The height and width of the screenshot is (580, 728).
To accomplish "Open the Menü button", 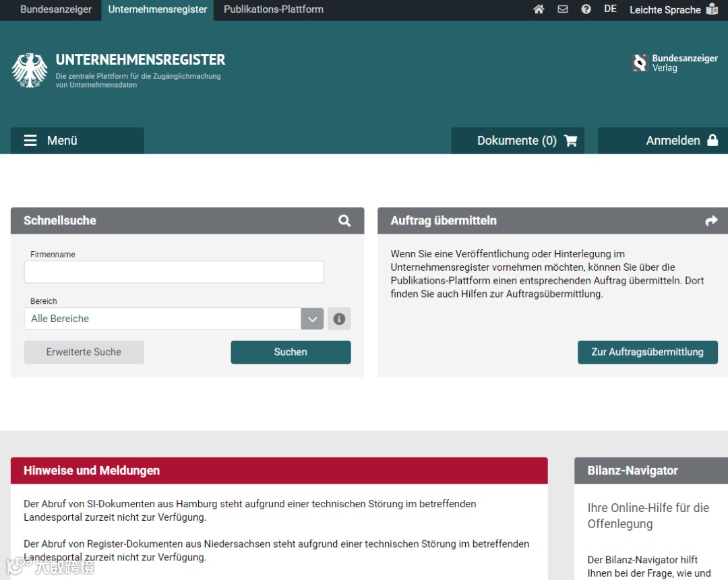I will [78, 141].
